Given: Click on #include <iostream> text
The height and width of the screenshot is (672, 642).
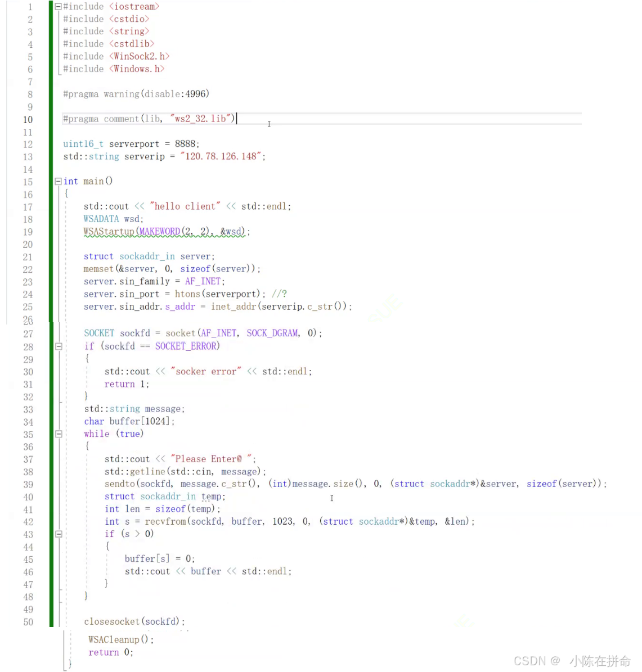Looking at the screenshot, I should coord(111,6).
